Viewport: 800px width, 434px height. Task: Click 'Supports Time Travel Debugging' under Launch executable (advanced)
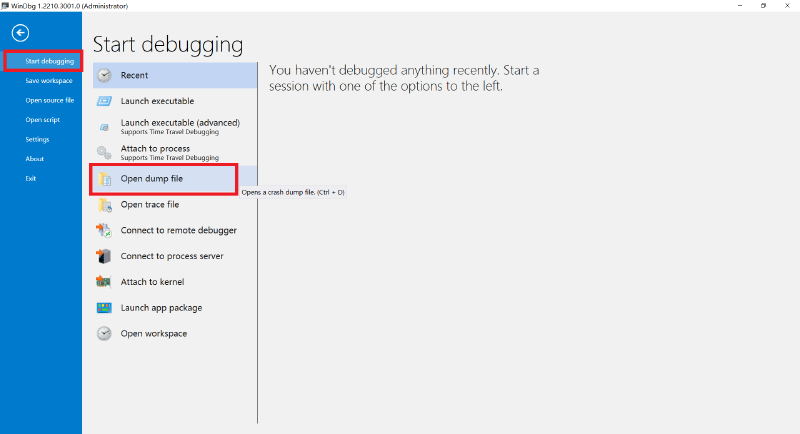pyautogui.click(x=169, y=132)
